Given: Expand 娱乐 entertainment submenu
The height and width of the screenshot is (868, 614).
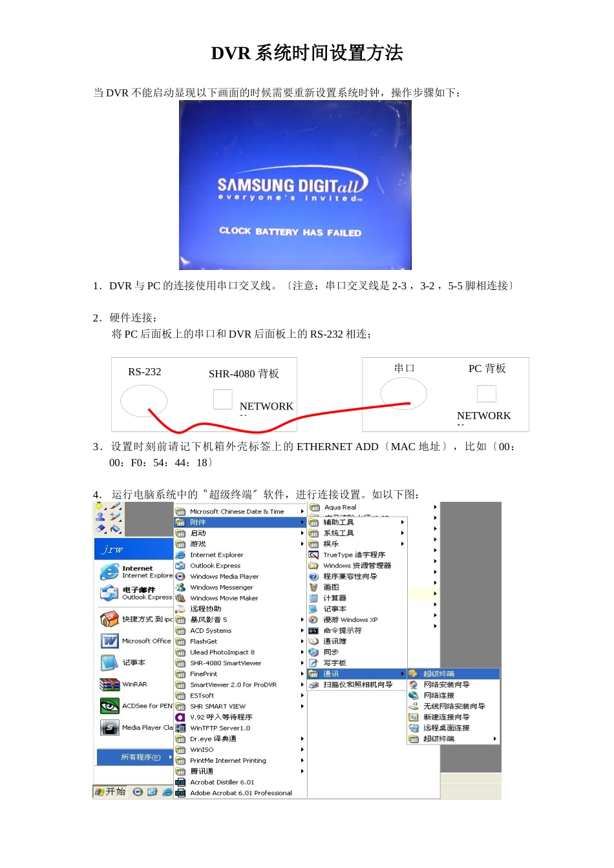Looking at the screenshot, I should [x=357, y=544].
